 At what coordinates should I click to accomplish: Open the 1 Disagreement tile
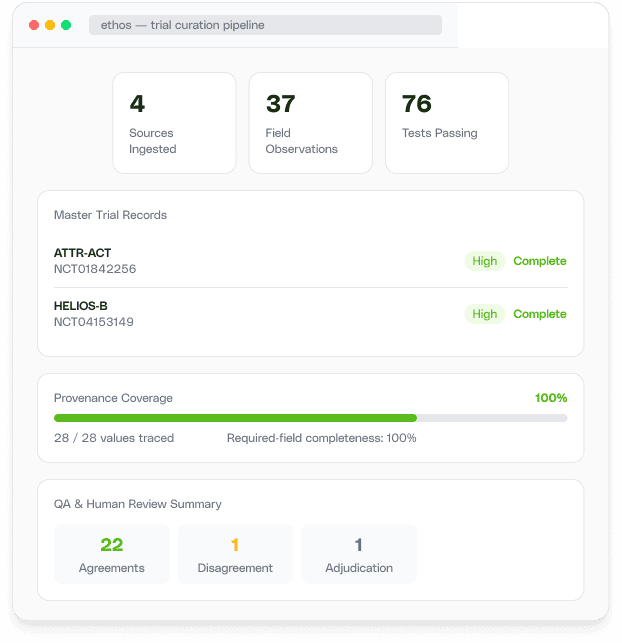235,554
